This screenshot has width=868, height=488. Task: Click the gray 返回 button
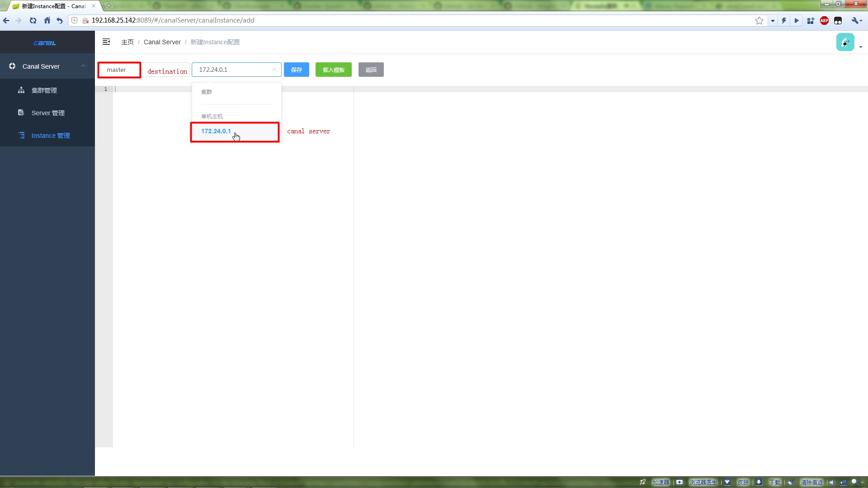click(x=371, y=70)
